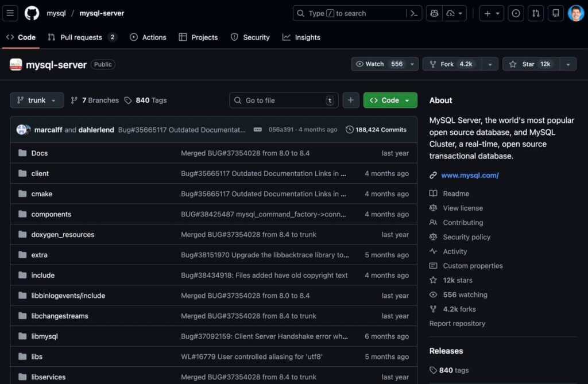The height and width of the screenshot is (384, 588).
Task: Open the Watch options dropdown arrow
Action: coord(411,64)
